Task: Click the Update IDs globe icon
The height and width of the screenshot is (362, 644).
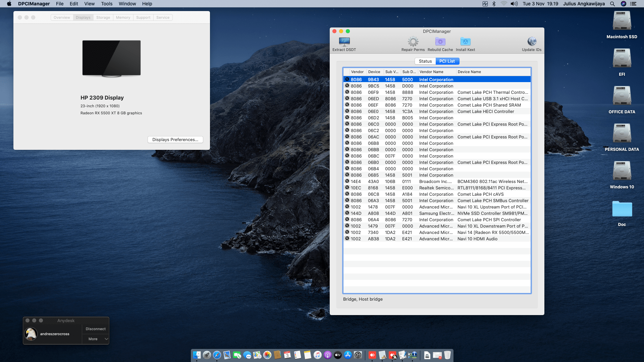Action: [x=532, y=42]
